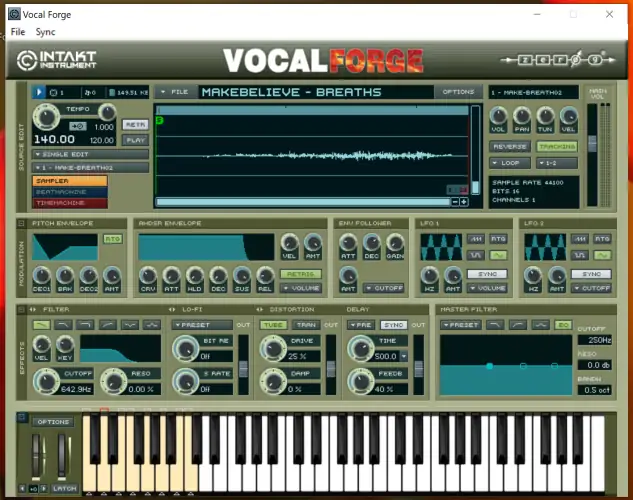Click the LATCH button
This screenshot has height=500, width=633.
[65, 489]
